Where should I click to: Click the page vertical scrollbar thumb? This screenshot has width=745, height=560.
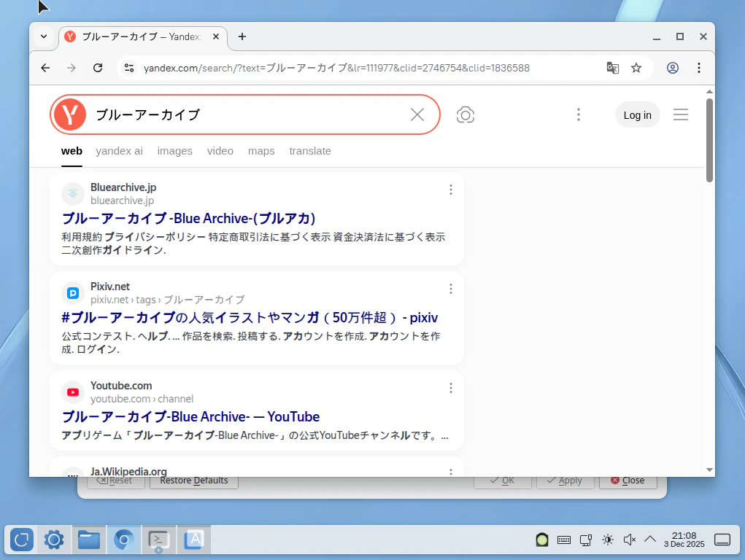click(709, 140)
